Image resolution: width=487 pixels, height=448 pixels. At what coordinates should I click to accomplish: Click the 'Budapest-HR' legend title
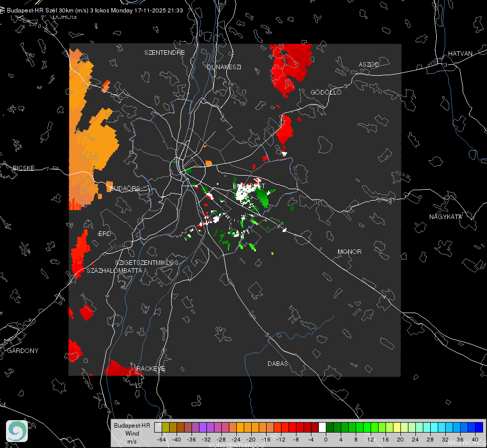tap(132, 425)
